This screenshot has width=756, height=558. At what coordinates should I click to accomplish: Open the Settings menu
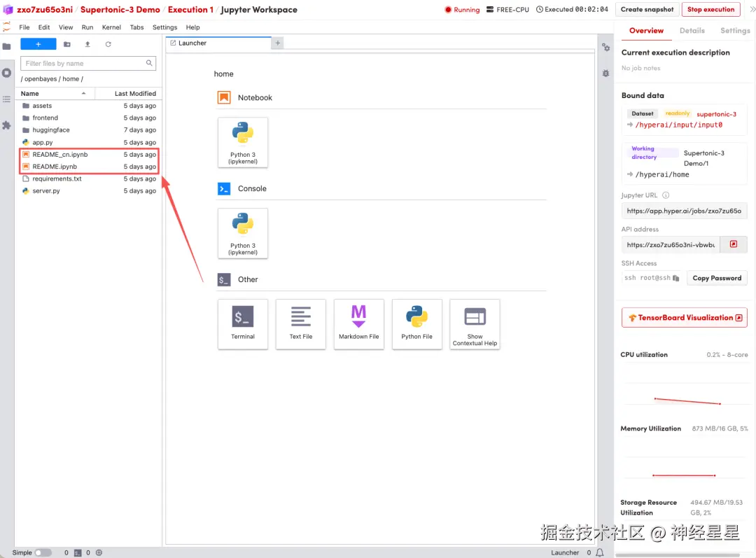click(x=165, y=27)
